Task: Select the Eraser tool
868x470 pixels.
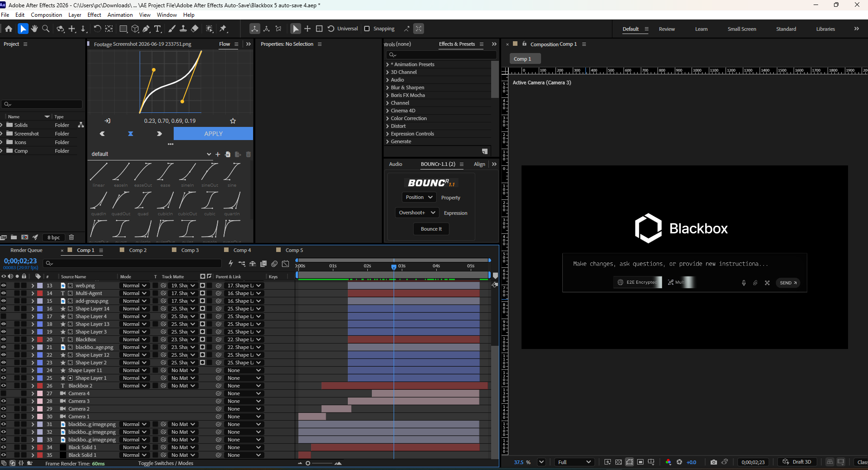Action: coord(195,29)
